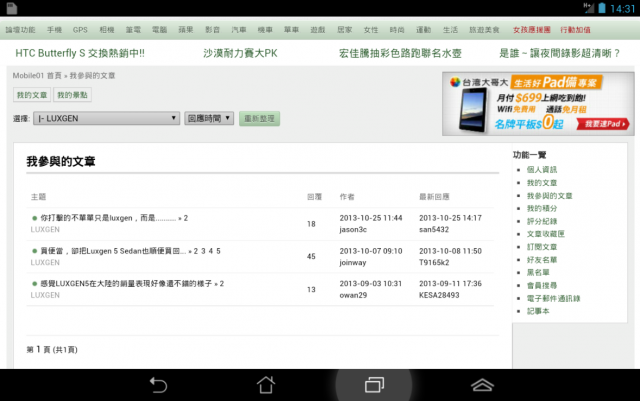This screenshot has width=640, height=401.
Task: Open the 機車 forum category
Action: tap(265, 30)
